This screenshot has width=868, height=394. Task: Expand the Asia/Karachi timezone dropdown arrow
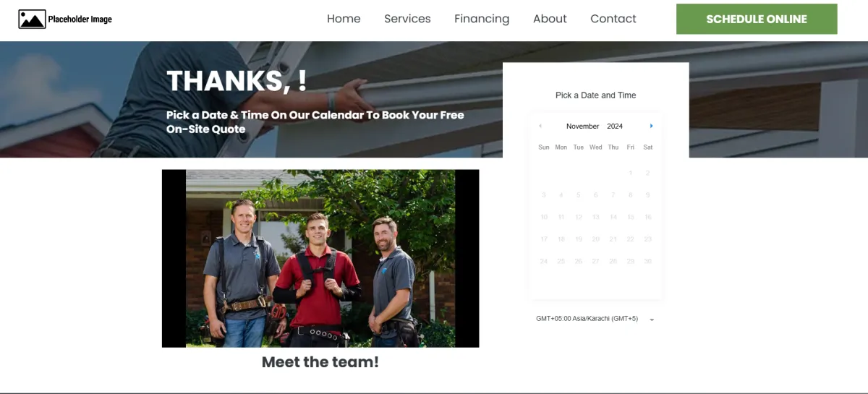[x=652, y=320]
